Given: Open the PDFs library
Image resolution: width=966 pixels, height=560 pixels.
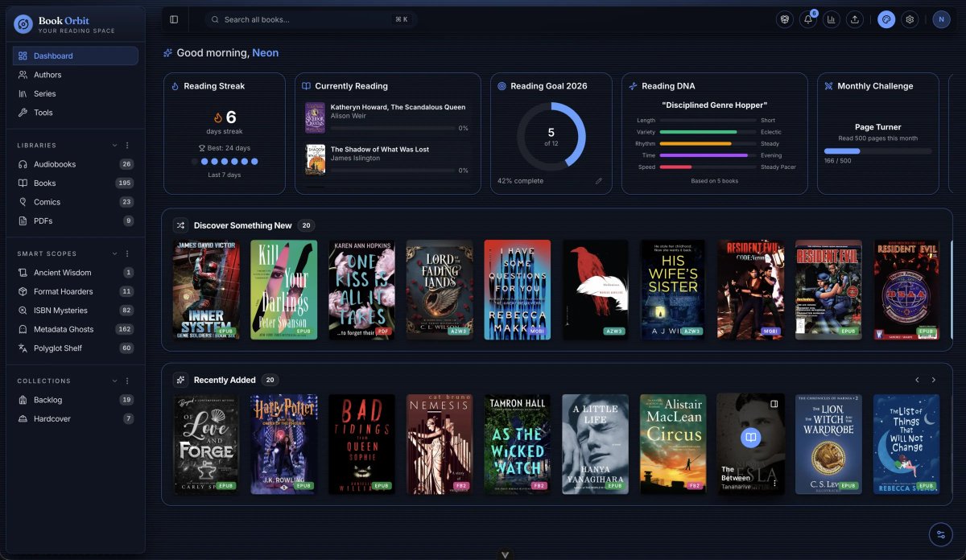Looking at the screenshot, I should 76,220.
